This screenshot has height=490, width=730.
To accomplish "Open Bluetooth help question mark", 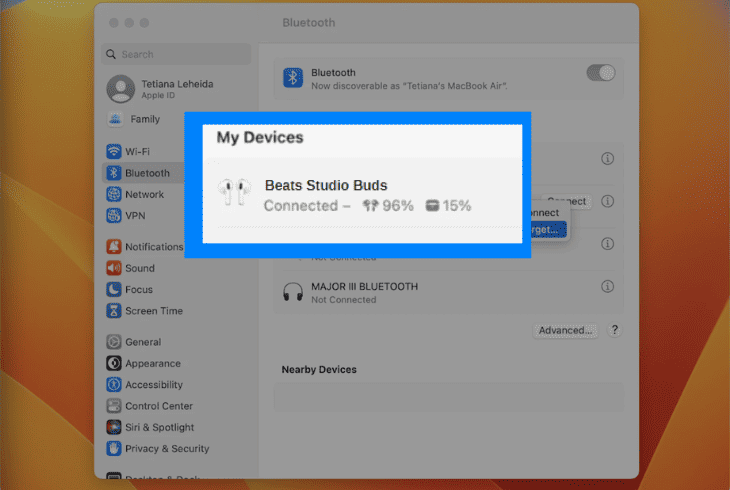I will (x=615, y=330).
